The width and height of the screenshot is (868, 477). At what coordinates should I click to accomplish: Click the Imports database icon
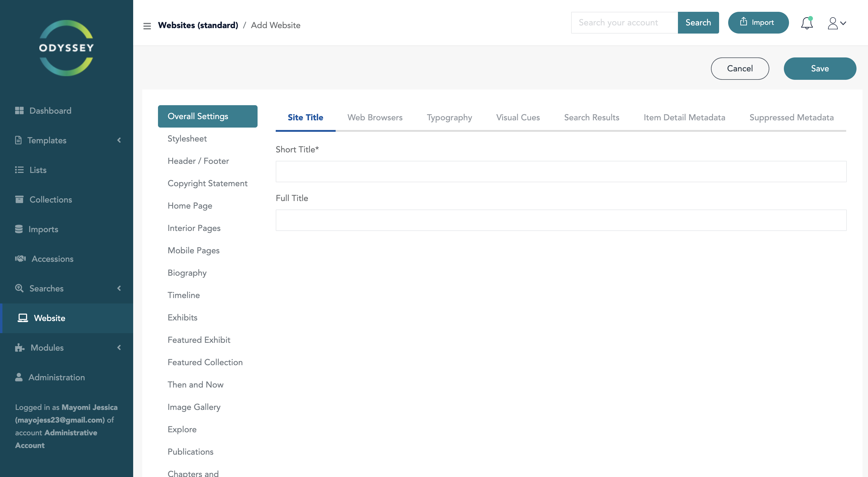click(x=19, y=229)
